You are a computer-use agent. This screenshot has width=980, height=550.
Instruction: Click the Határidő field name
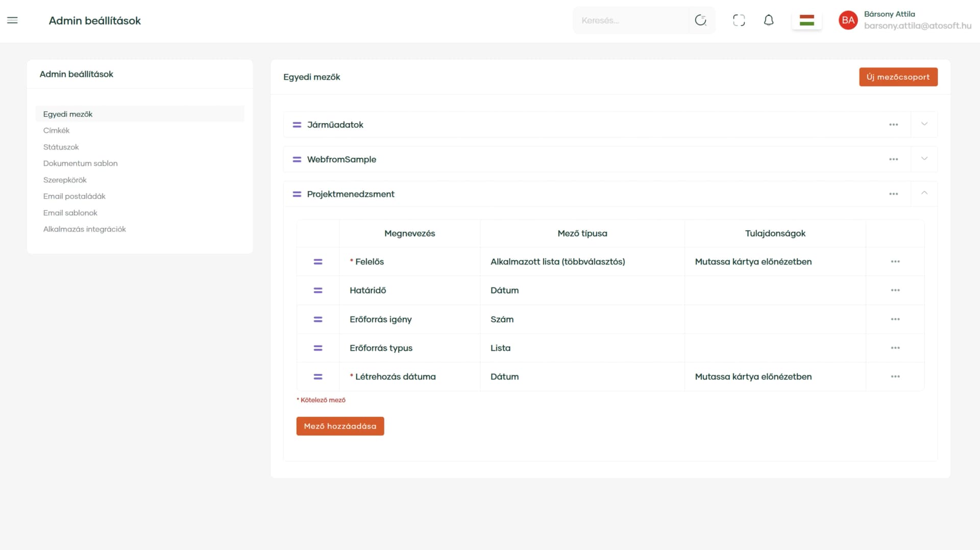pyautogui.click(x=367, y=290)
